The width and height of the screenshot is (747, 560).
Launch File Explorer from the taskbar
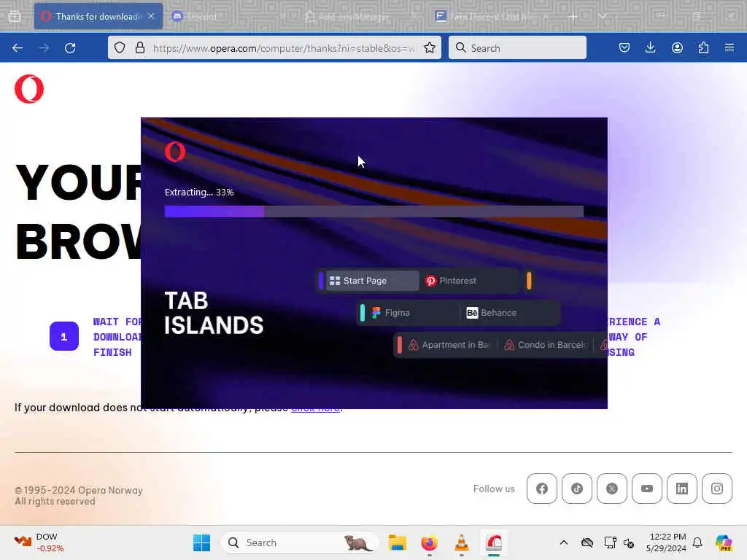(x=397, y=542)
